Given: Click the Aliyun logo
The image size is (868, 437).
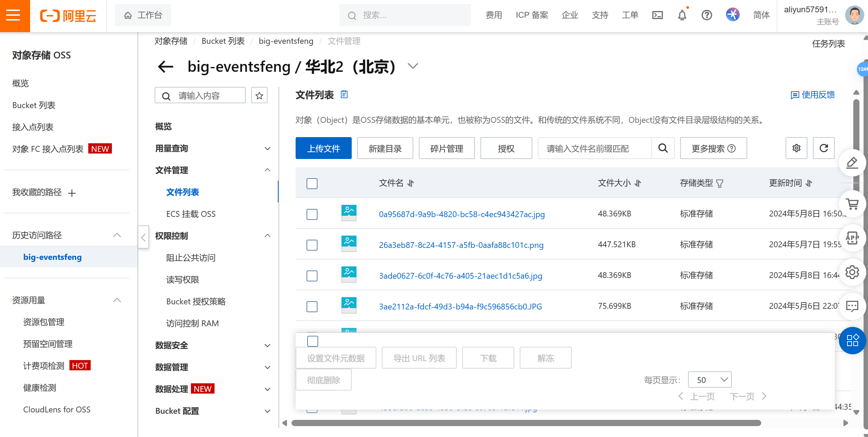Looking at the screenshot, I should (x=68, y=16).
